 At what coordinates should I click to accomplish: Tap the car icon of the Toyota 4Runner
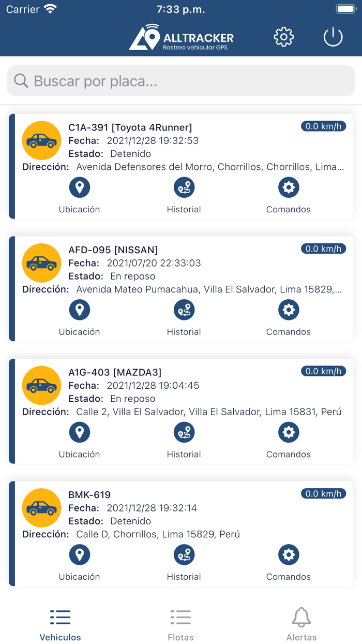point(41,140)
